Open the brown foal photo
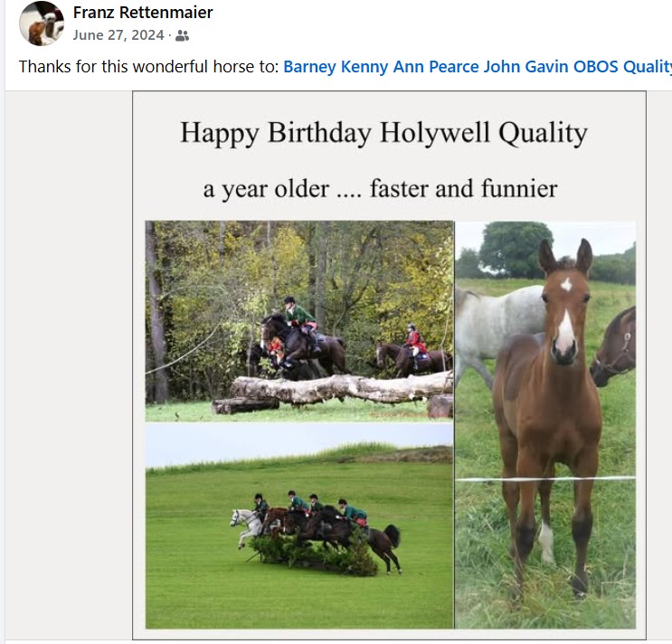The width and height of the screenshot is (672, 644). 545,424
